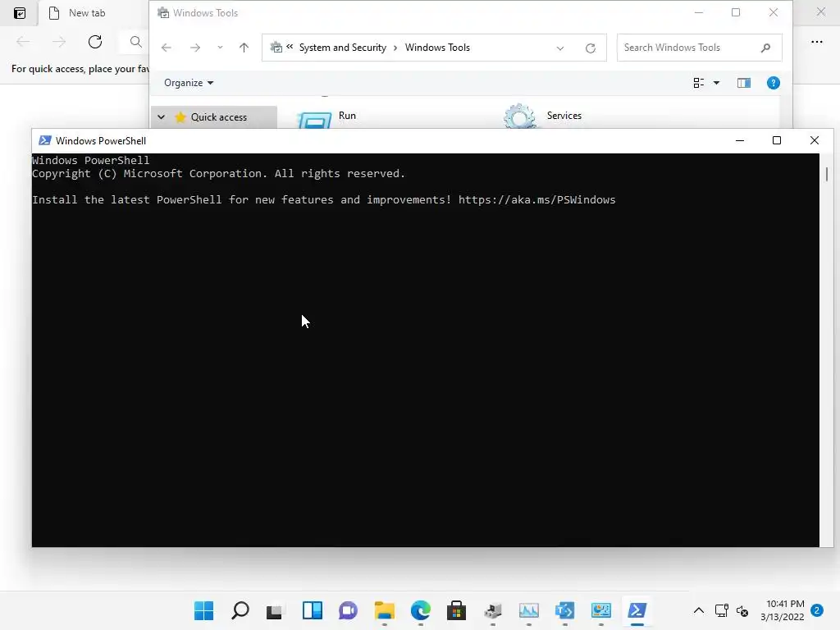Click the muted volume tray icon

(742, 610)
